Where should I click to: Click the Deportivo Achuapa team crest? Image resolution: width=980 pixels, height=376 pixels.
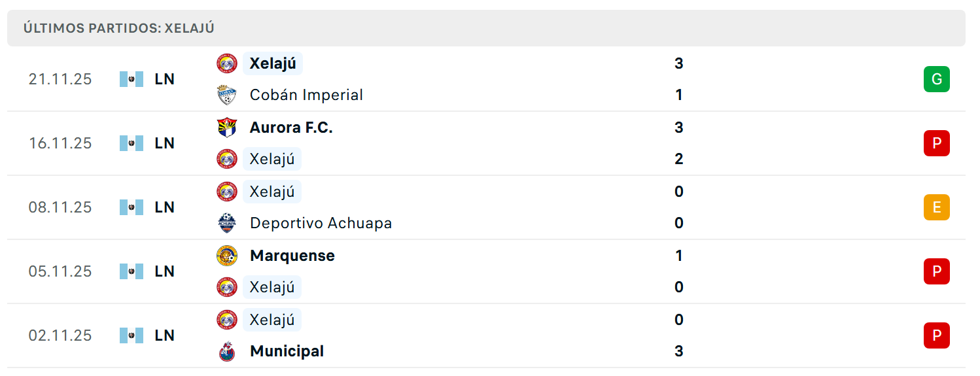[x=227, y=223]
